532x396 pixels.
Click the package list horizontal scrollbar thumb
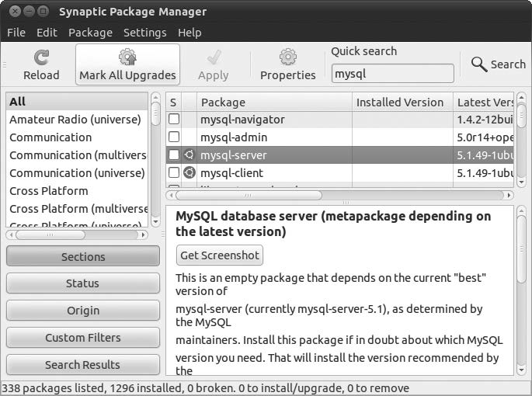[249, 195]
